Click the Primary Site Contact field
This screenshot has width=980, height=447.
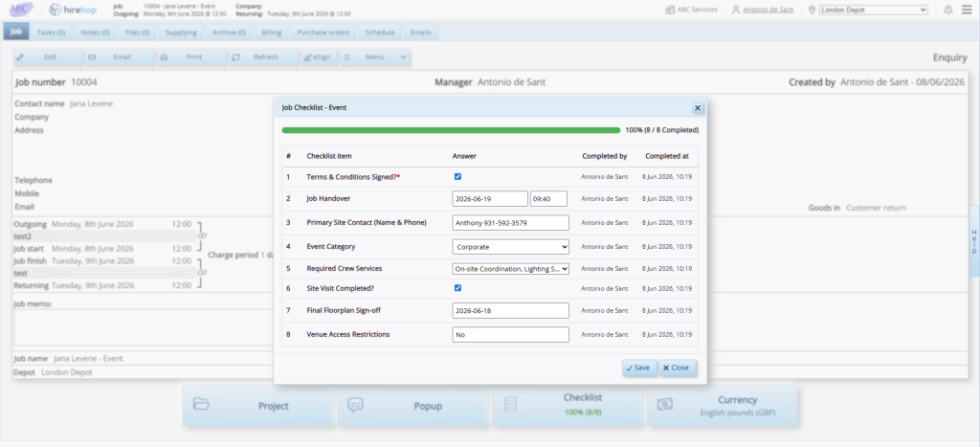coord(511,223)
